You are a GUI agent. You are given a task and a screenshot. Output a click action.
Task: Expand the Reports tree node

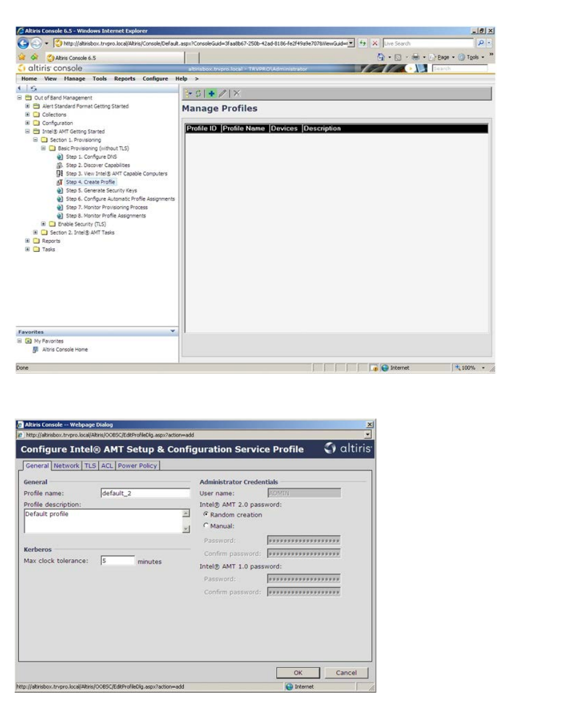point(27,241)
